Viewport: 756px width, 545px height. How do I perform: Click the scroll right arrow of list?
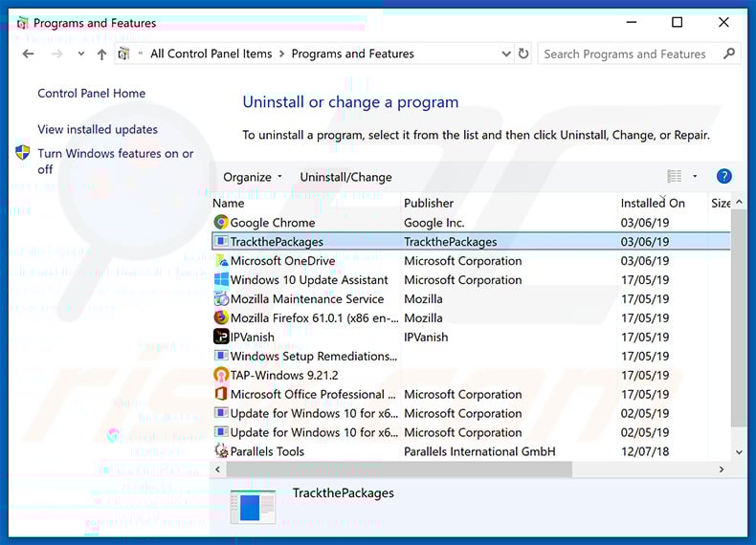(722, 469)
